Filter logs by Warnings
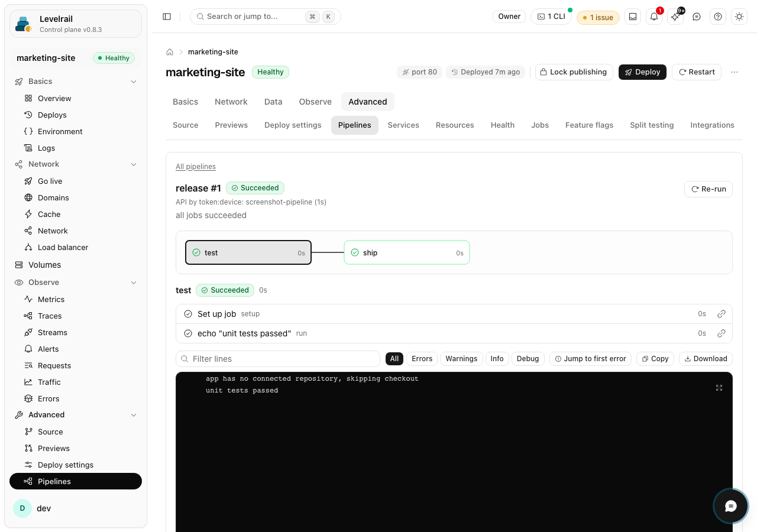757x532 pixels. click(x=461, y=359)
